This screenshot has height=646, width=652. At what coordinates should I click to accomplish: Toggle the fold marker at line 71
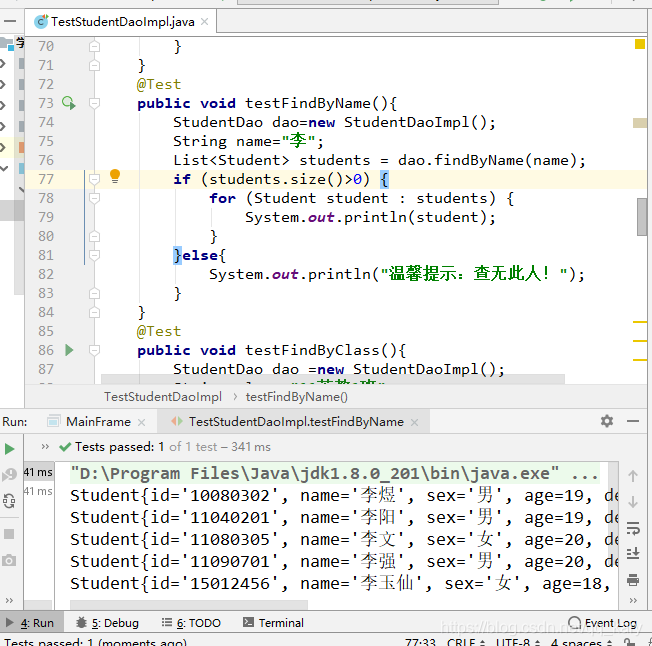pos(94,65)
